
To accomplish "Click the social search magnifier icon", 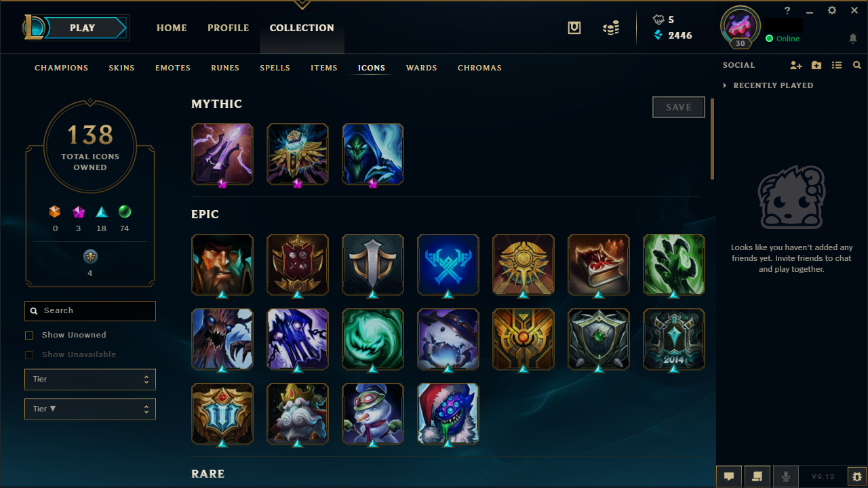I will click(857, 65).
